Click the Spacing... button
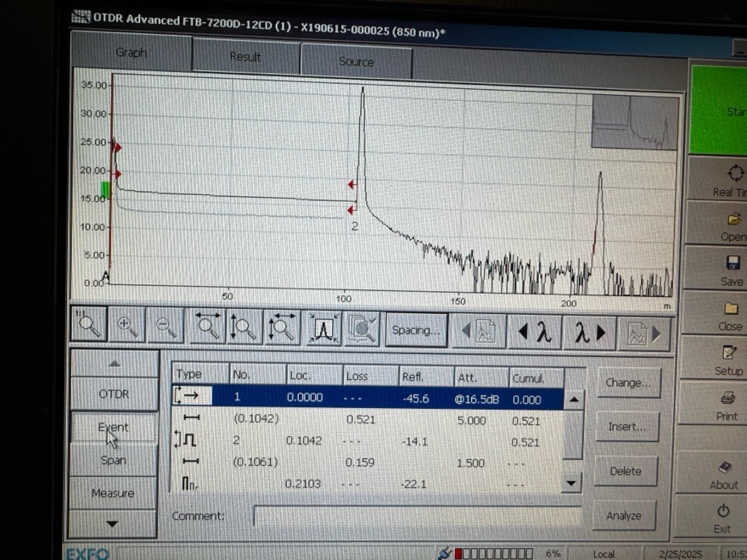Image resolution: width=747 pixels, height=560 pixels. tap(417, 330)
